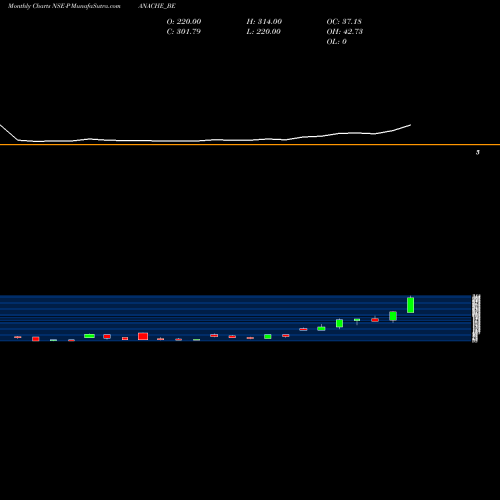This screenshot has height=500, width=500.
Task: Select the open value 'O: 220.00'
Action: point(184,21)
